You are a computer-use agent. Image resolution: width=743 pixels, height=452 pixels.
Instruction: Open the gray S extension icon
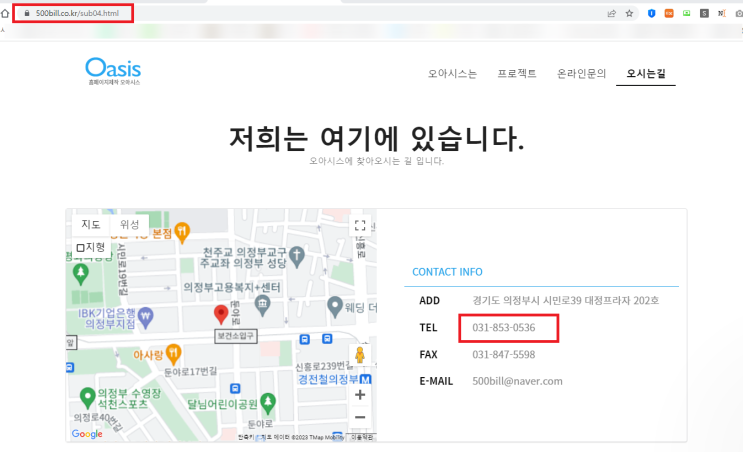click(x=704, y=13)
